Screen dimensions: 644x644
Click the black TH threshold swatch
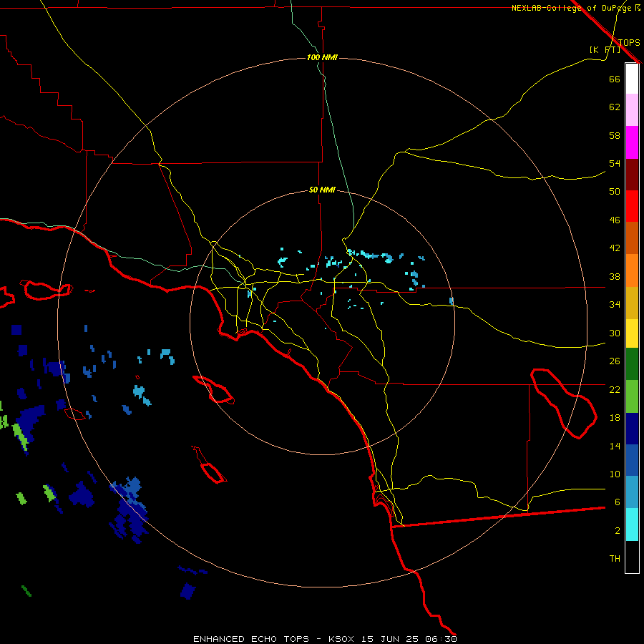coord(632,557)
